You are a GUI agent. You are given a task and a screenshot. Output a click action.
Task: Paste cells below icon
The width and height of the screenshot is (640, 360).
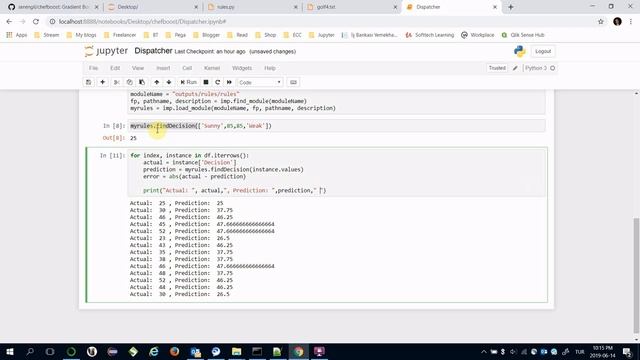[142, 82]
